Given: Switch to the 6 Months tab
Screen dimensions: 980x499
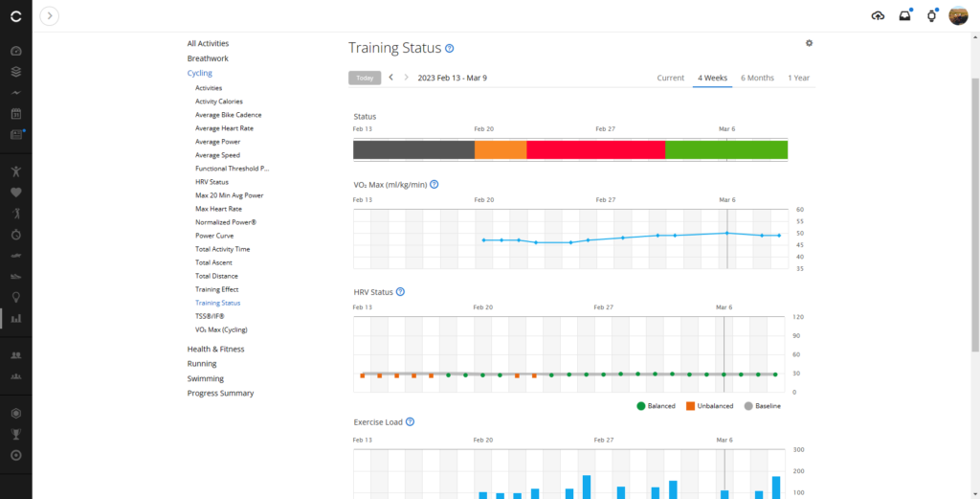Looking at the screenshot, I should (758, 79).
